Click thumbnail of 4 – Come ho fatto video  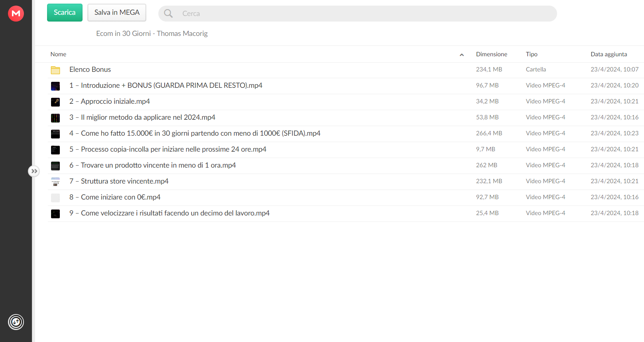coord(55,134)
